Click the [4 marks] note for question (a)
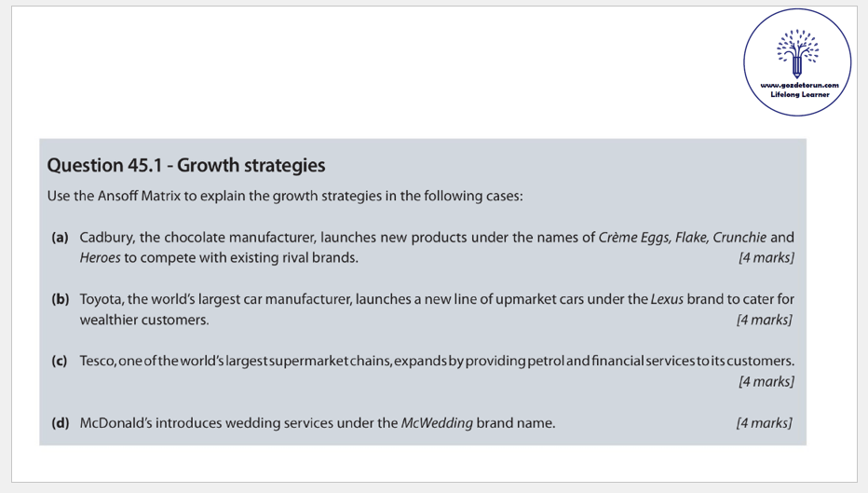868x493 pixels. [766, 258]
